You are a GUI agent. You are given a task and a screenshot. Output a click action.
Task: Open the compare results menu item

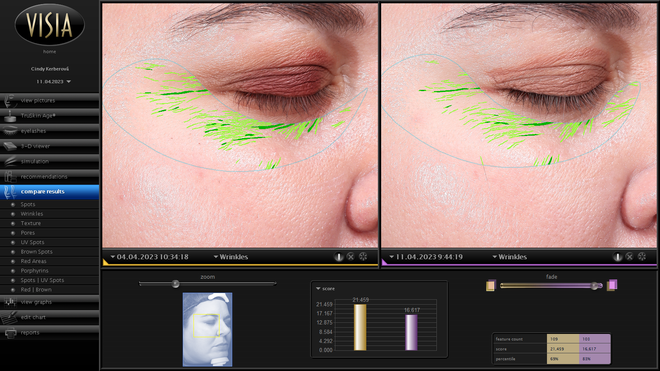pos(50,192)
